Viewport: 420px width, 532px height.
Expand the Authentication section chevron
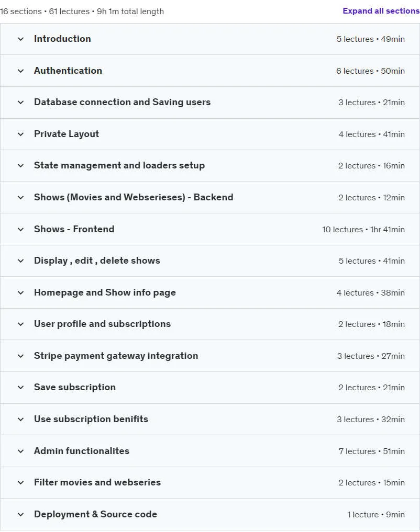(x=21, y=71)
